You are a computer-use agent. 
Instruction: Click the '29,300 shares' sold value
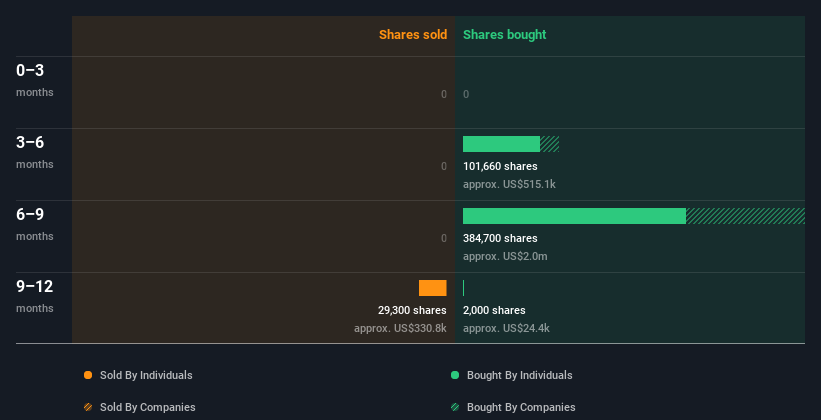412,311
